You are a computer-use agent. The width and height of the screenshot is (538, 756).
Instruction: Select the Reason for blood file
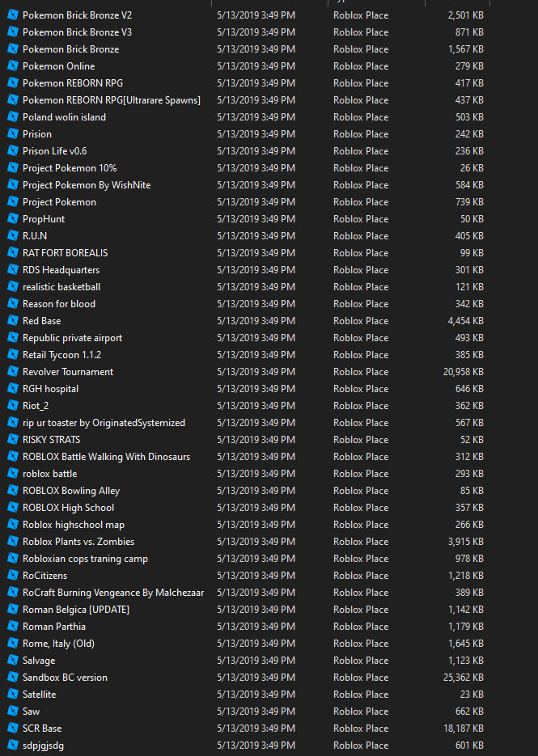coord(59,304)
